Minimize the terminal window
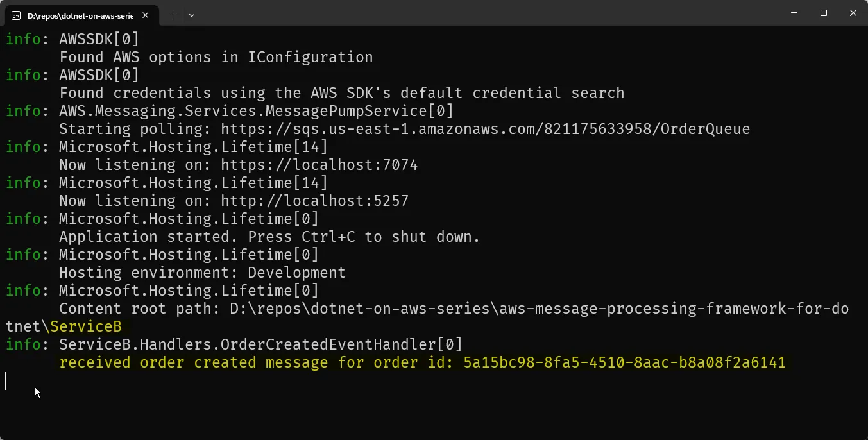The width and height of the screenshot is (868, 440). coord(794,13)
